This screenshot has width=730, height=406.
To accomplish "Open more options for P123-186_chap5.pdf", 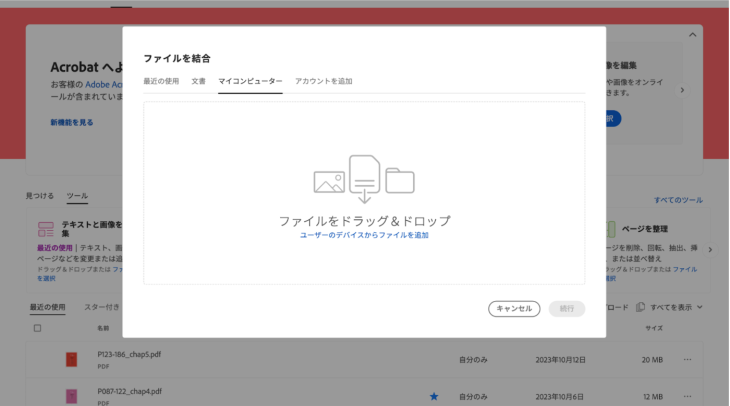I will 687,359.
